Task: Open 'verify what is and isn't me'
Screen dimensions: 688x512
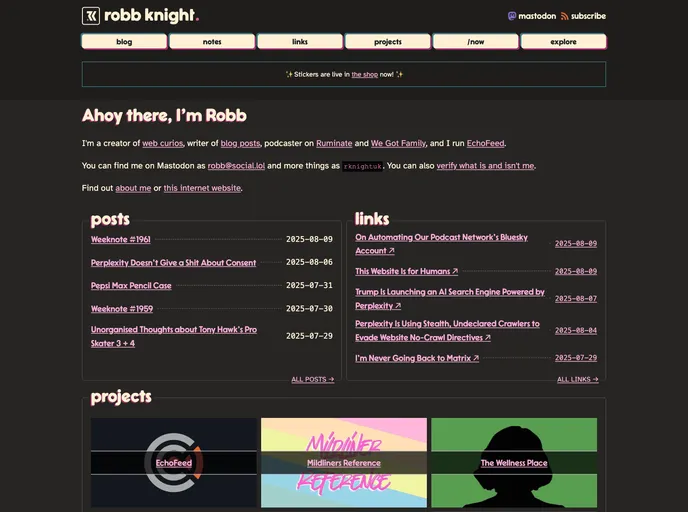Action: [x=485, y=166]
